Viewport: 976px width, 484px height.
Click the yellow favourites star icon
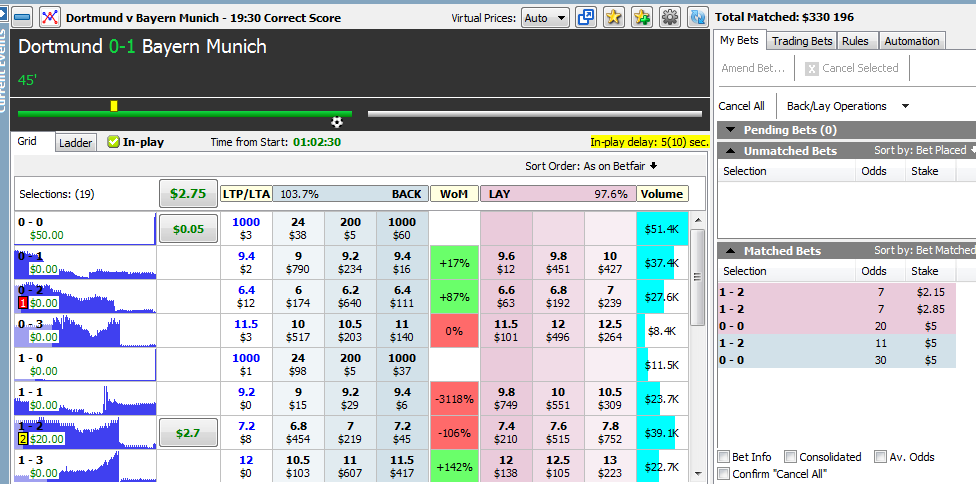click(614, 17)
